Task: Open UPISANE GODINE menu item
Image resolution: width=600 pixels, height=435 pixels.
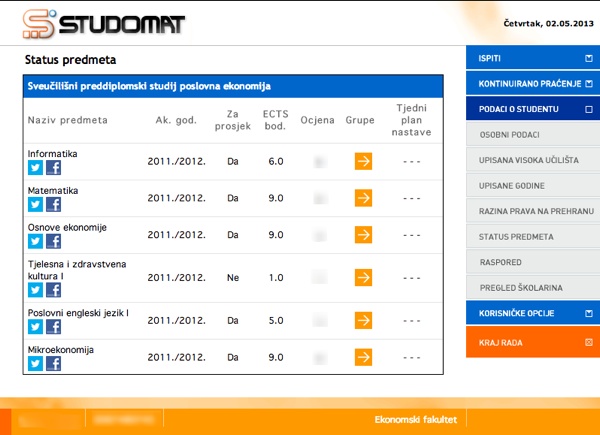Action: tap(533, 186)
